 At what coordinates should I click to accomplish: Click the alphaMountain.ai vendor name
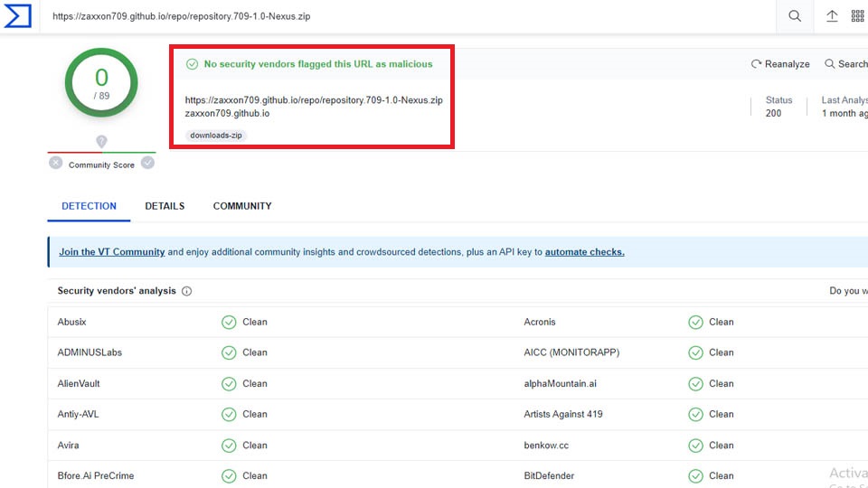tap(561, 383)
